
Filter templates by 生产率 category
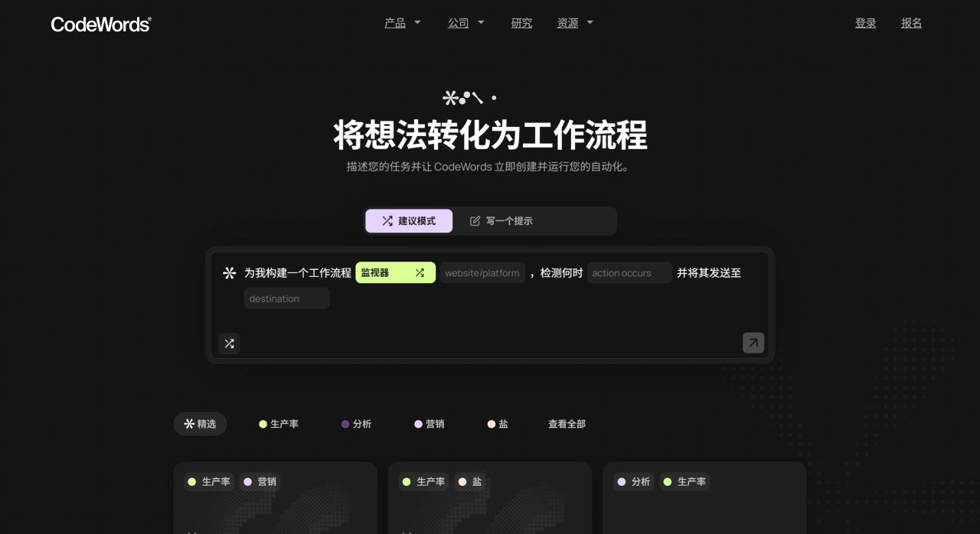[279, 424]
